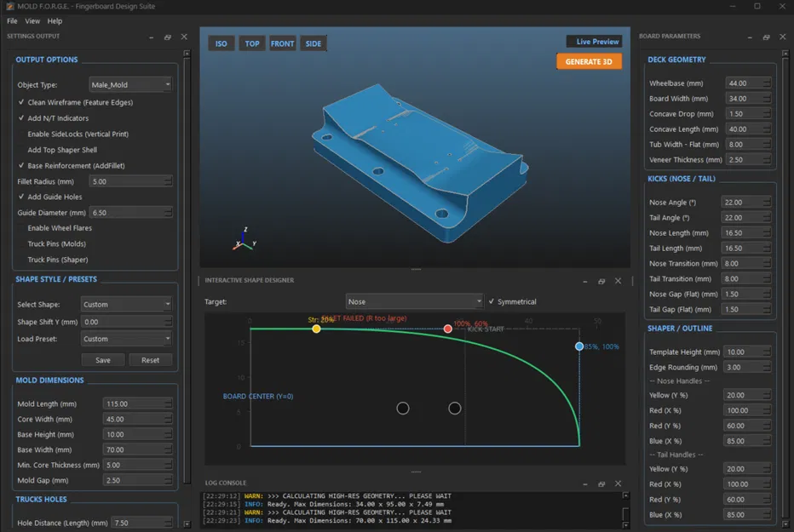The image size is (794, 532).
Task: Open the Load Preset dropdown
Action: (x=127, y=338)
